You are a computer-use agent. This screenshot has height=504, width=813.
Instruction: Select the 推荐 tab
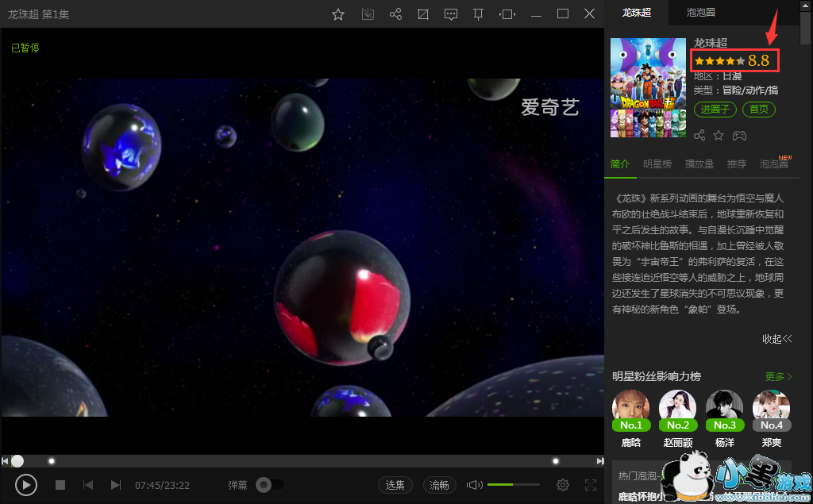(736, 164)
